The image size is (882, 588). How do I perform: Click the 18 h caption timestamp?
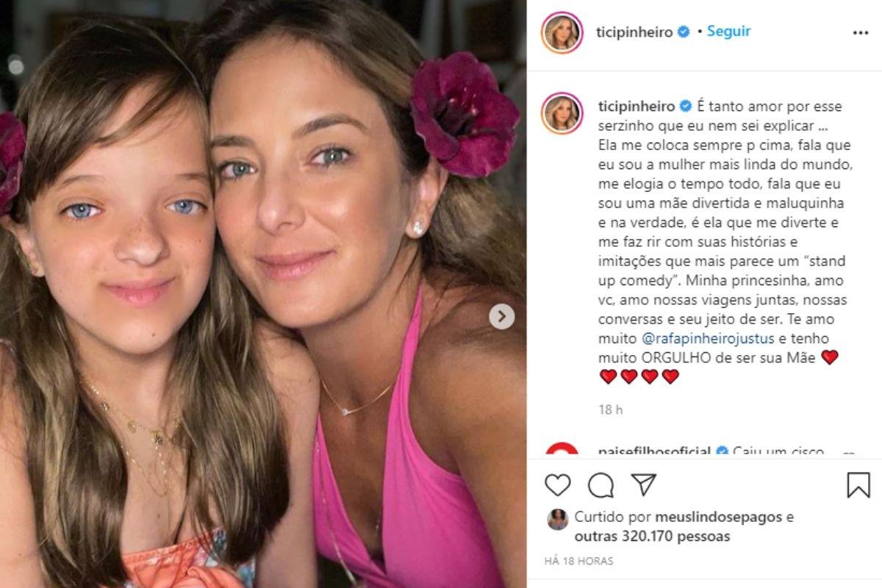610,409
